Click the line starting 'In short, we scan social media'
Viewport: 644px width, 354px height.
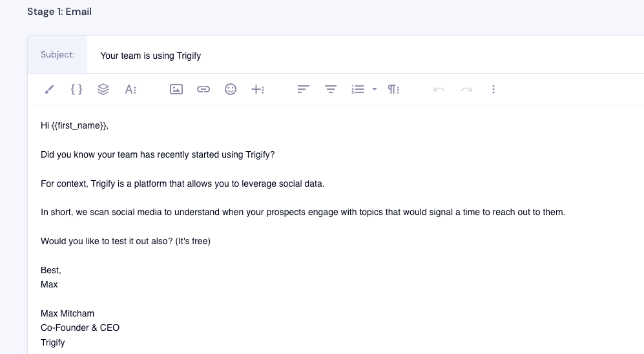[303, 213]
